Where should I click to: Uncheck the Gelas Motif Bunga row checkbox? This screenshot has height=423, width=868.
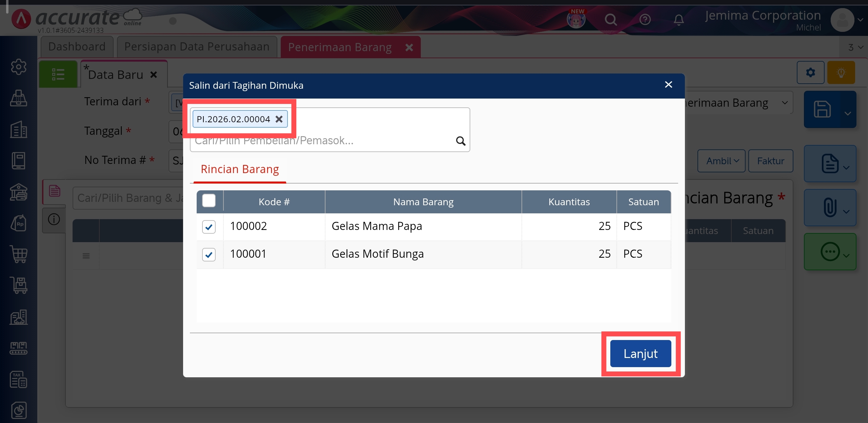[x=209, y=254]
